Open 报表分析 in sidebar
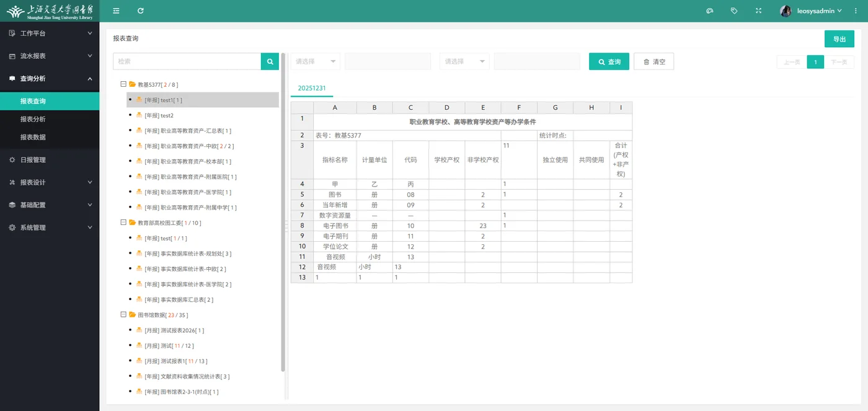This screenshot has width=868, height=411. (50, 119)
